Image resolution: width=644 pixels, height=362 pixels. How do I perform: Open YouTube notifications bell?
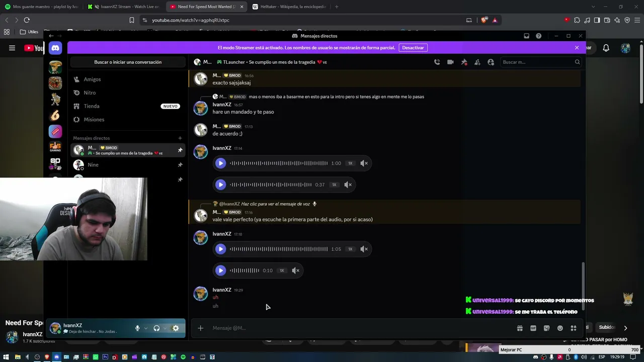[606, 48]
